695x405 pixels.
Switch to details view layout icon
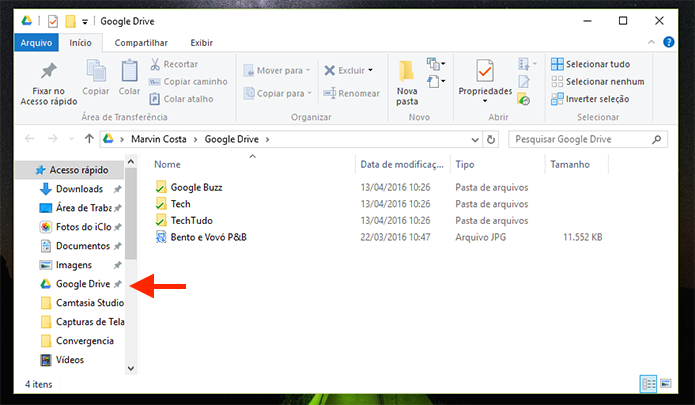tap(648, 384)
